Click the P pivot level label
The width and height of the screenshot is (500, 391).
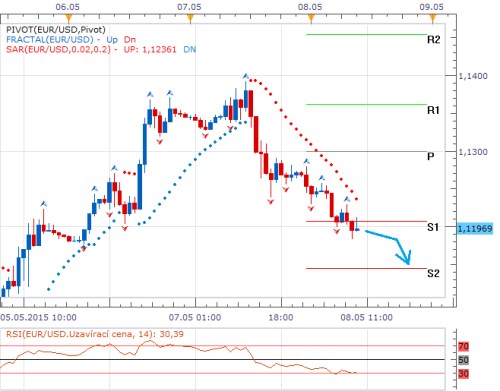point(430,156)
